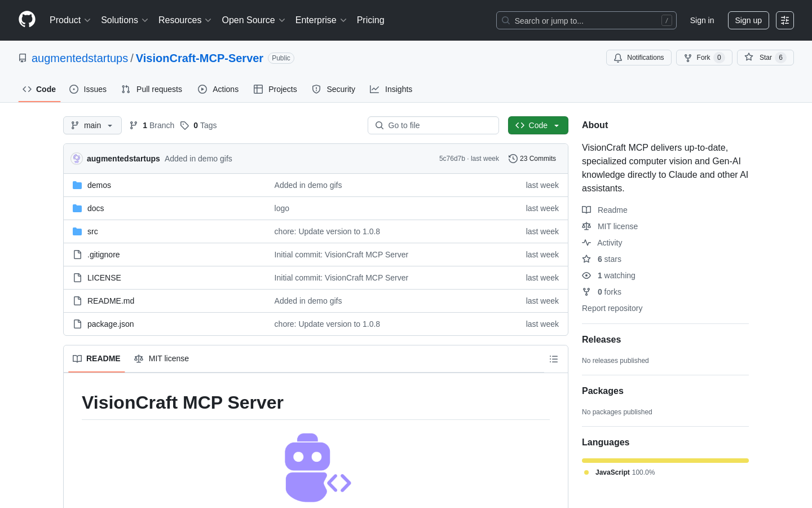Click the eye icon beside 1 watching

point(586,275)
